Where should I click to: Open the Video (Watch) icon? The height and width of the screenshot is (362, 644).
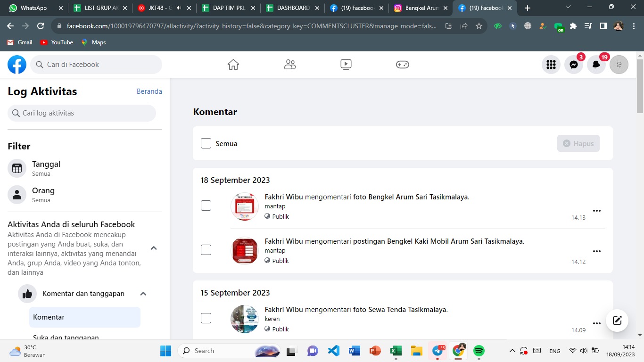pos(346,65)
